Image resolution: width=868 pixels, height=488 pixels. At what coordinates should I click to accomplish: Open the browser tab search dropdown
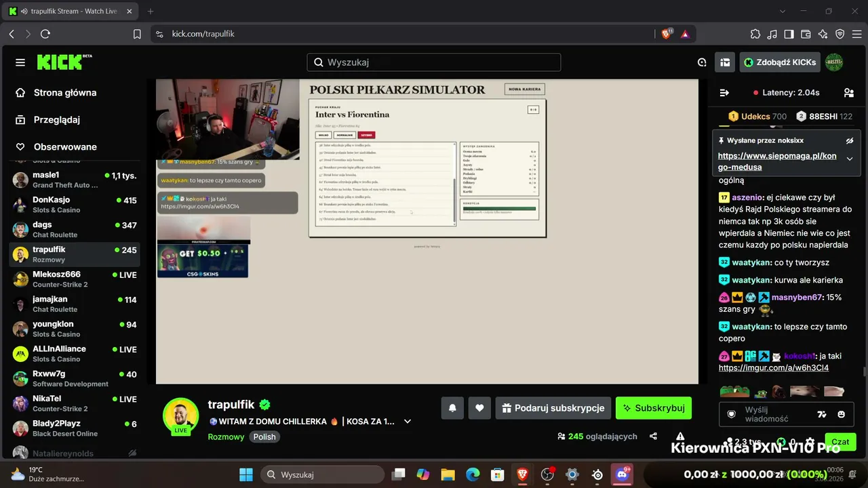tap(783, 11)
